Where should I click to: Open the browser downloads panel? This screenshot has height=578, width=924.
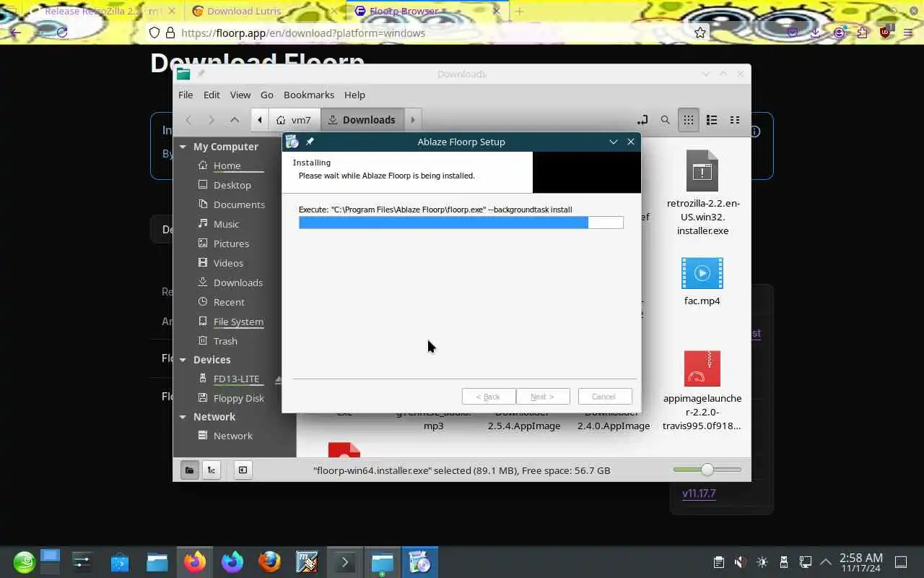point(815,33)
